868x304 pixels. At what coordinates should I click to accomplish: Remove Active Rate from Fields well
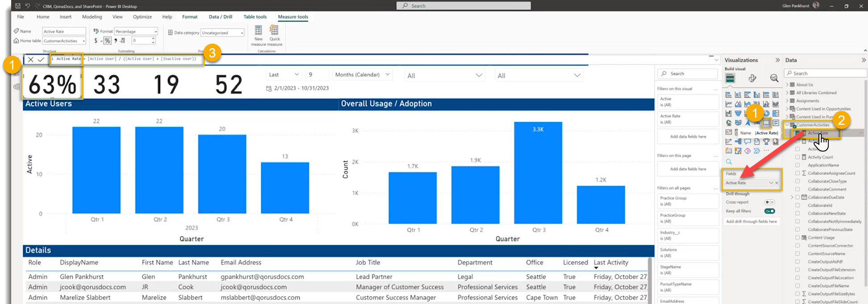777,183
